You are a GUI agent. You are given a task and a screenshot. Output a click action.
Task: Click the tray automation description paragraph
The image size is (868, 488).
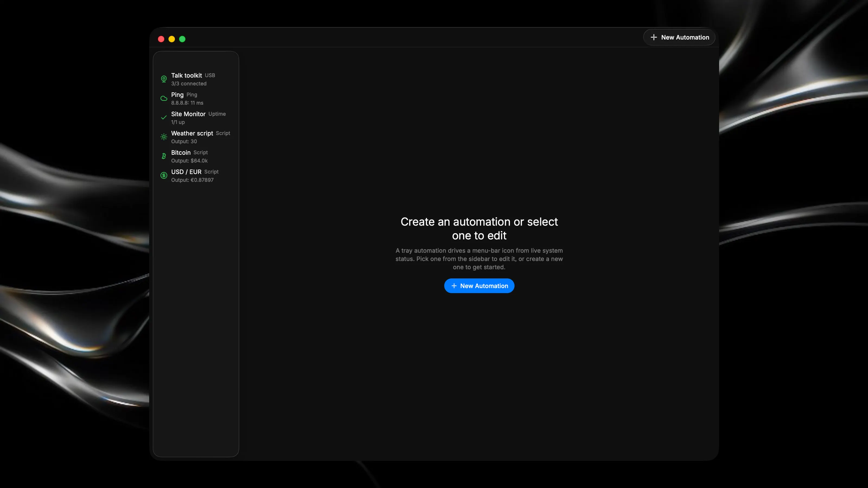pos(479,259)
